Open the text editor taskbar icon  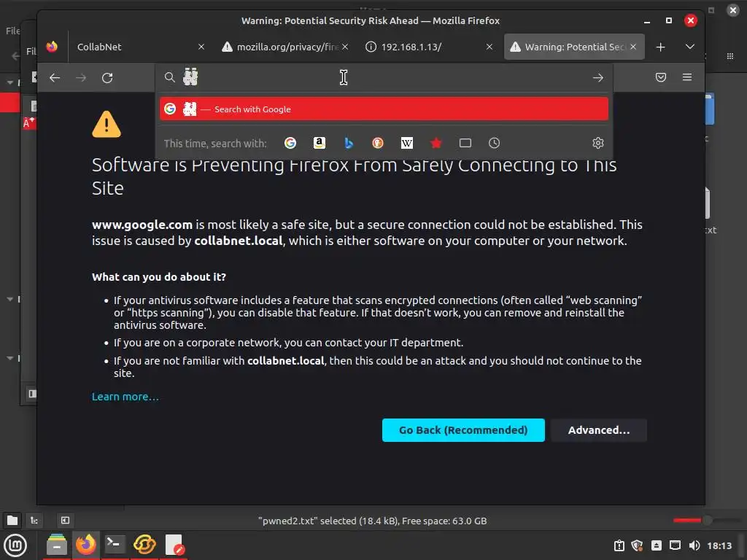point(174,545)
